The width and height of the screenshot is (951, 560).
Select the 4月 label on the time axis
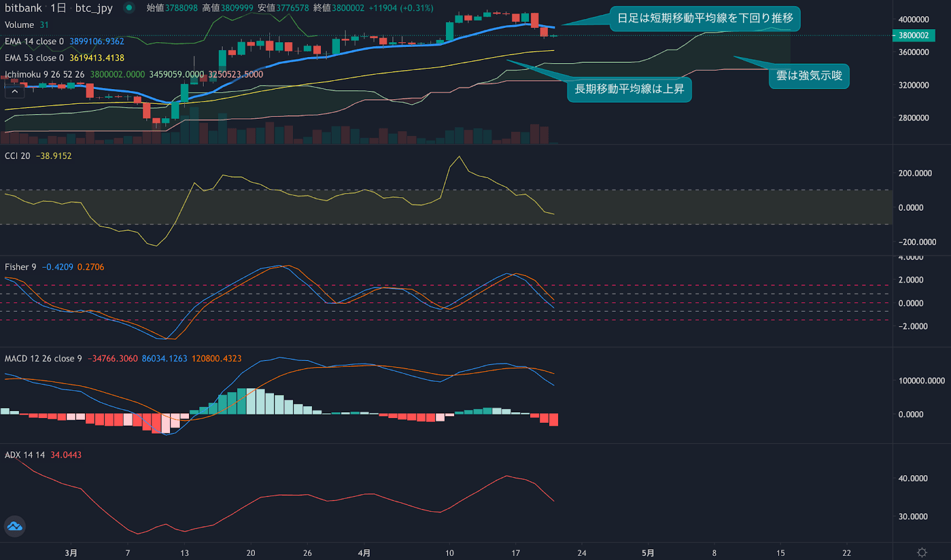364,552
